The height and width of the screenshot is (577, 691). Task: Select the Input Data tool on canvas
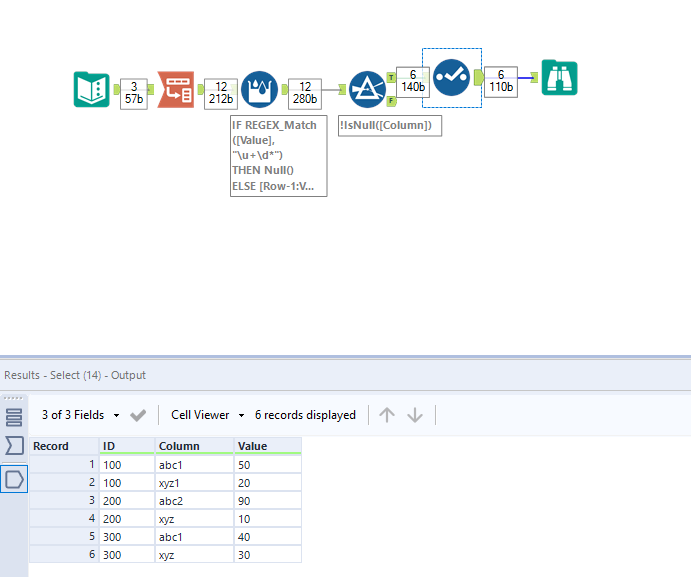[x=91, y=89]
